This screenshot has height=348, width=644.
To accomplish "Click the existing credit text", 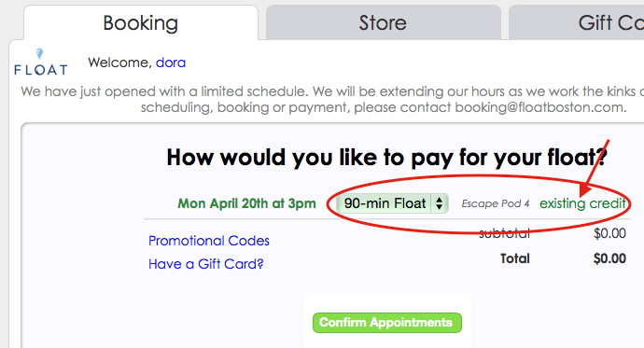I will [582, 203].
